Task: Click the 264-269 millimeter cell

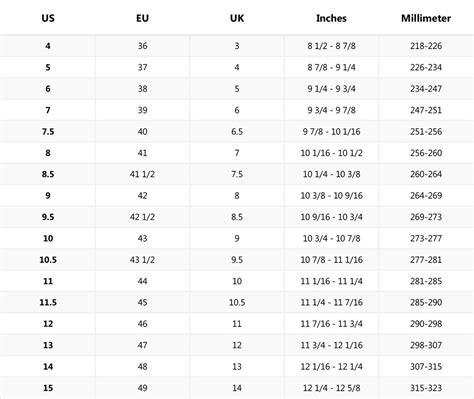Action: (x=426, y=195)
